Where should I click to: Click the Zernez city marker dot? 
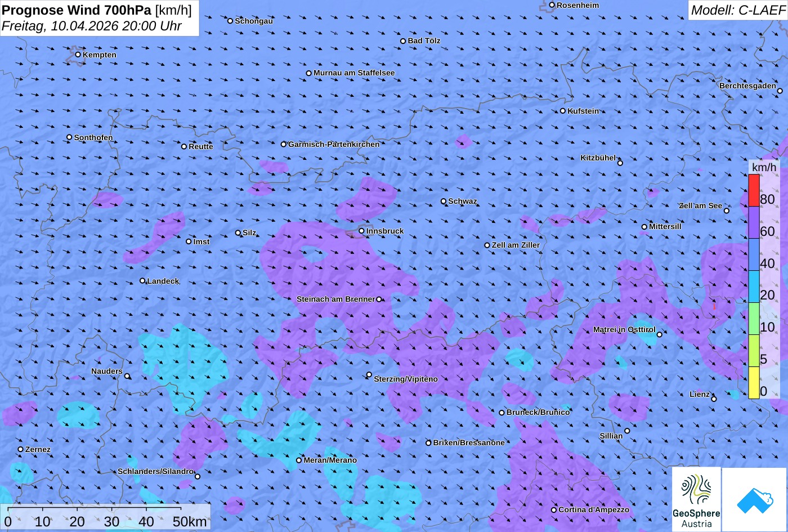[21, 449]
